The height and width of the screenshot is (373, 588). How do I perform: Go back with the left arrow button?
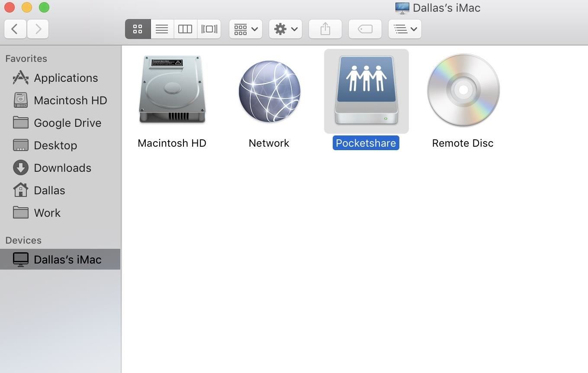(x=15, y=29)
